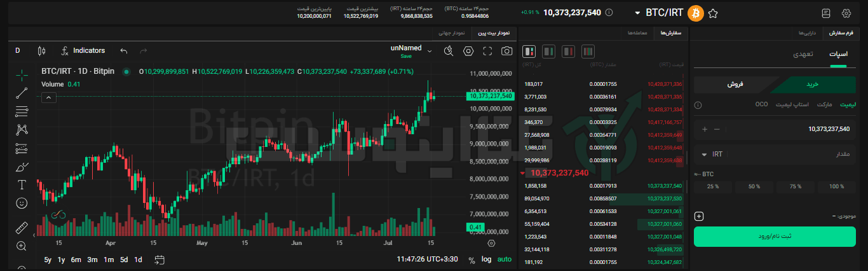Click the Bitcoin logo icon
This screenshot has height=271, width=868.
click(x=695, y=13)
